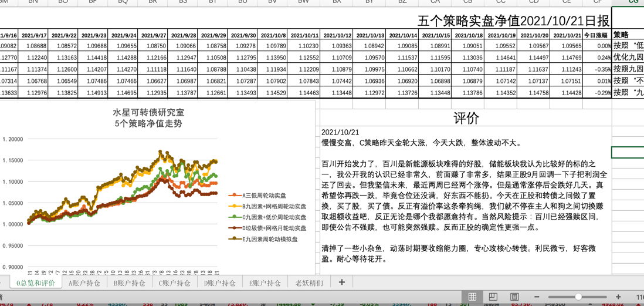Switch to Page Layout view

tap(493, 297)
